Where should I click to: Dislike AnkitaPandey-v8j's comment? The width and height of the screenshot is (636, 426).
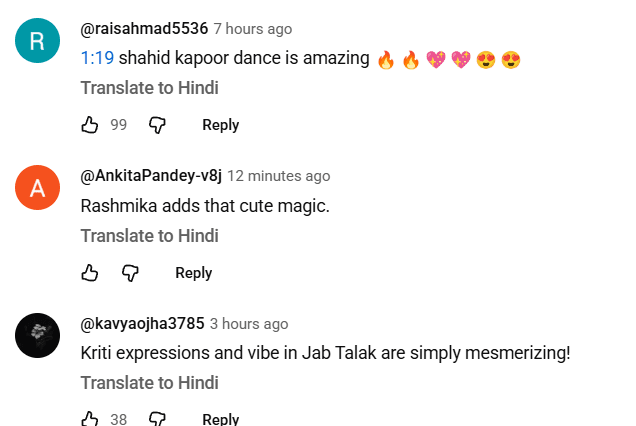pos(130,273)
